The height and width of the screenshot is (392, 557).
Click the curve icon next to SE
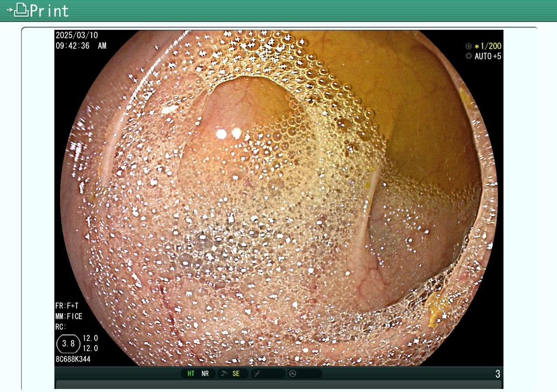[225, 374]
